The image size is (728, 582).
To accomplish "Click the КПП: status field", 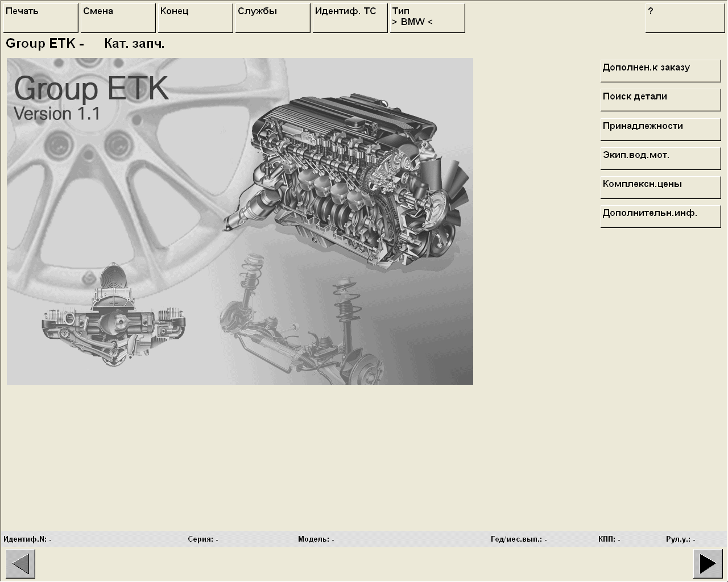I will click(609, 539).
